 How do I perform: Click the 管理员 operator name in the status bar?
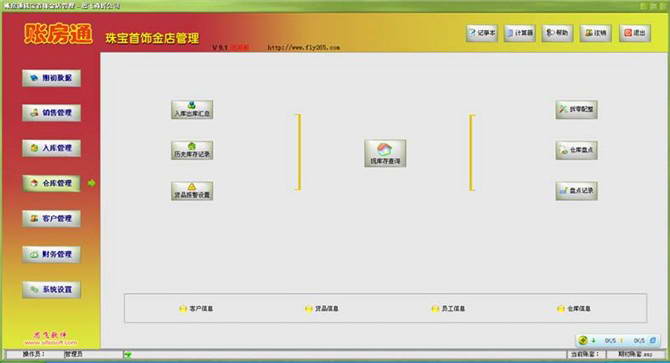73,354
